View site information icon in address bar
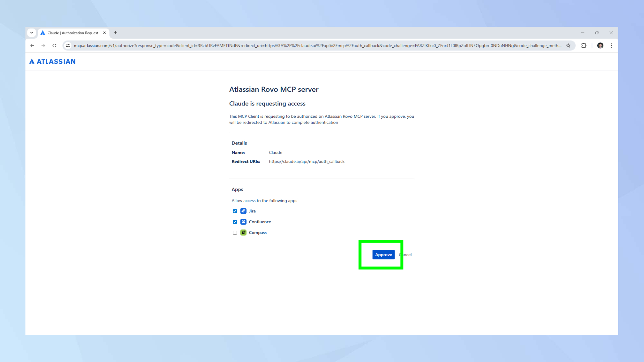 pyautogui.click(x=68, y=46)
